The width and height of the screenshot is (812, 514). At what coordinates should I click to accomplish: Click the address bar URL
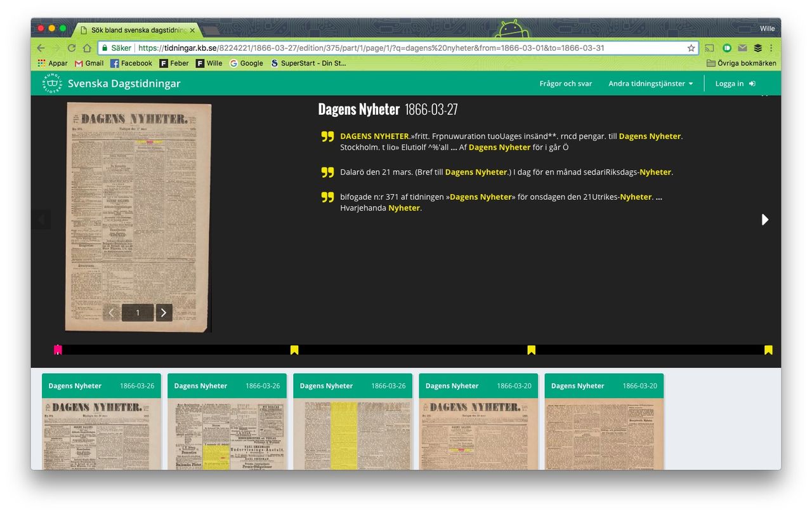coord(371,48)
